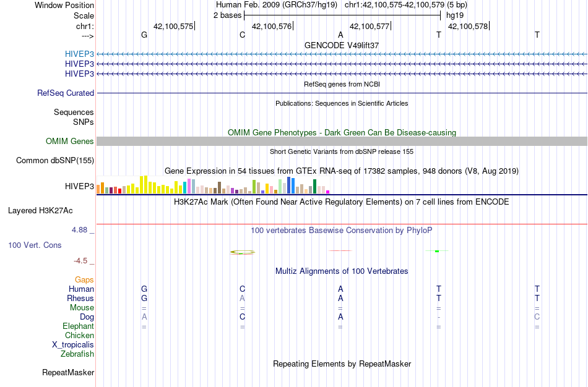
Task: Select the X_tropicalis alignment row label
Action: 73,345
